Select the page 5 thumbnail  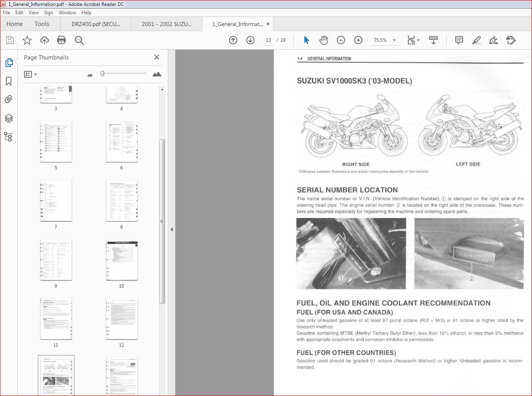tap(56, 142)
